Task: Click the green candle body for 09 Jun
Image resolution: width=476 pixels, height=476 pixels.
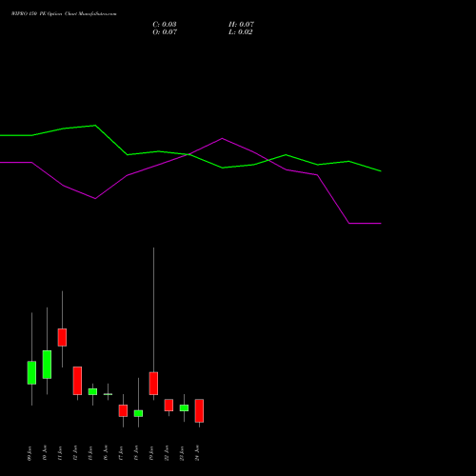Action: pos(31,373)
